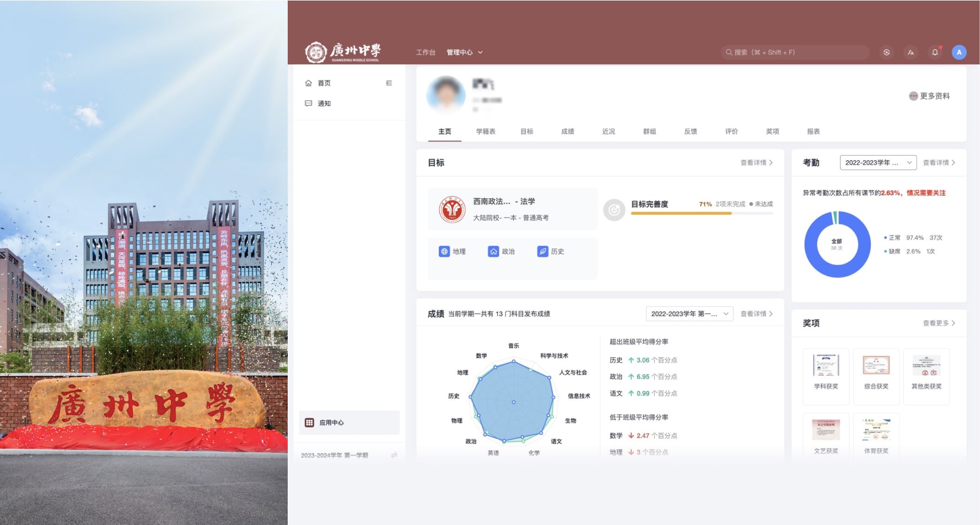This screenshot has width=980, height=525.
Task: Open the font size settings icon
Action: 911,52
